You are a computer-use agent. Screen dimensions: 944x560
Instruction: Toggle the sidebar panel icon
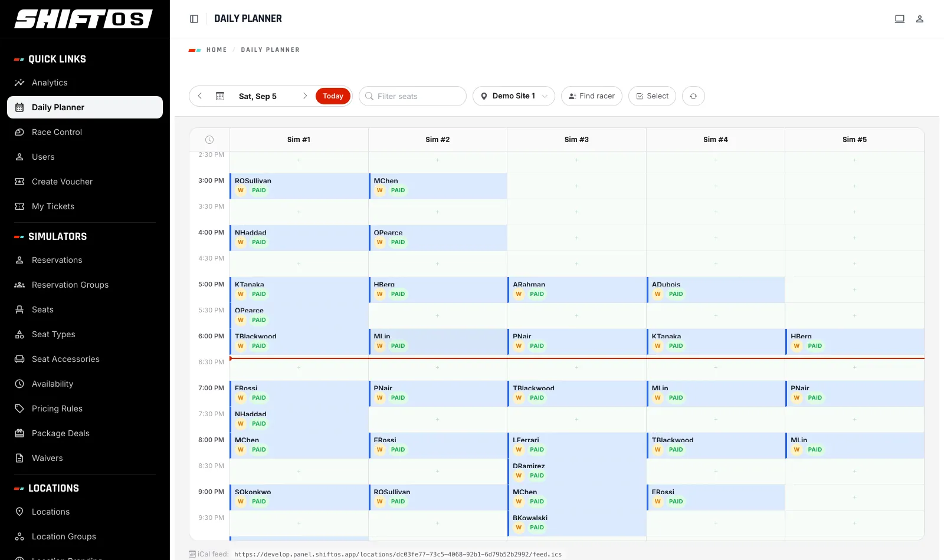(194, 19)
